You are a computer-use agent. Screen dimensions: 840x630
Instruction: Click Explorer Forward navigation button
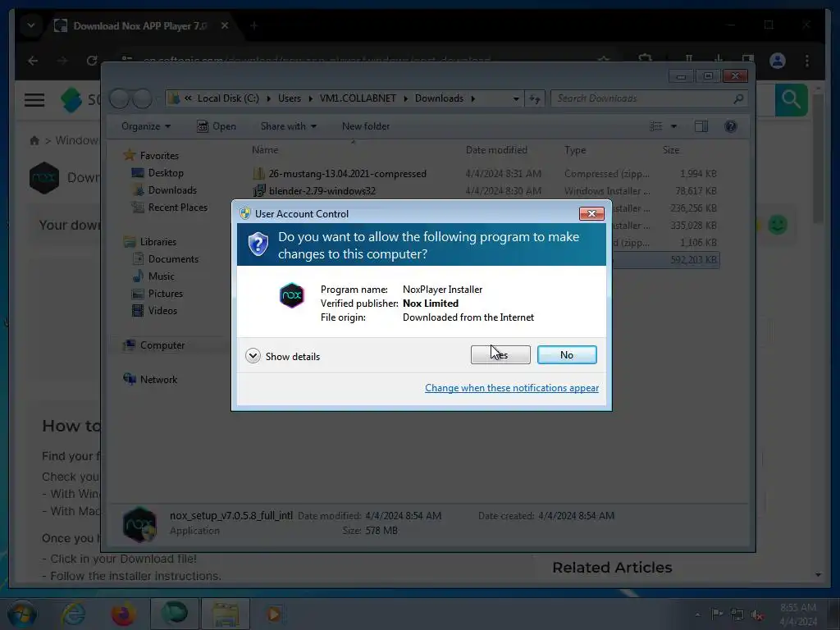point(143,98)
